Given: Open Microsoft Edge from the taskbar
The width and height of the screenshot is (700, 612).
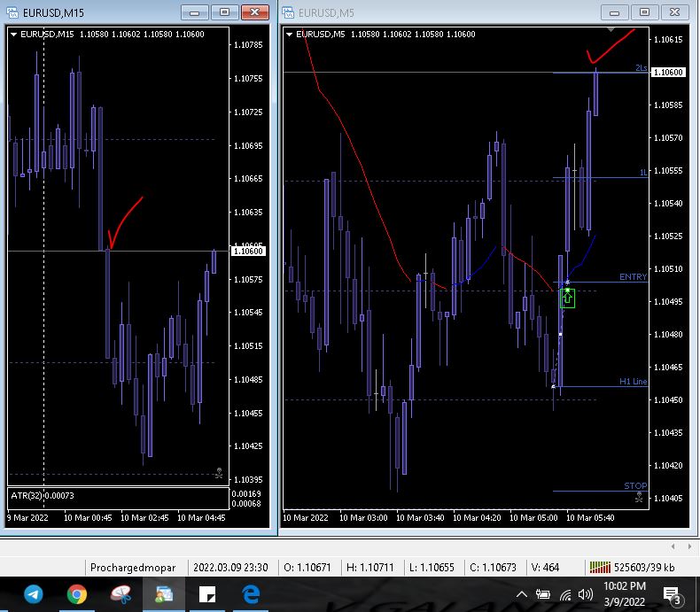Looking at the screenshot, I should tap(251, 594).
